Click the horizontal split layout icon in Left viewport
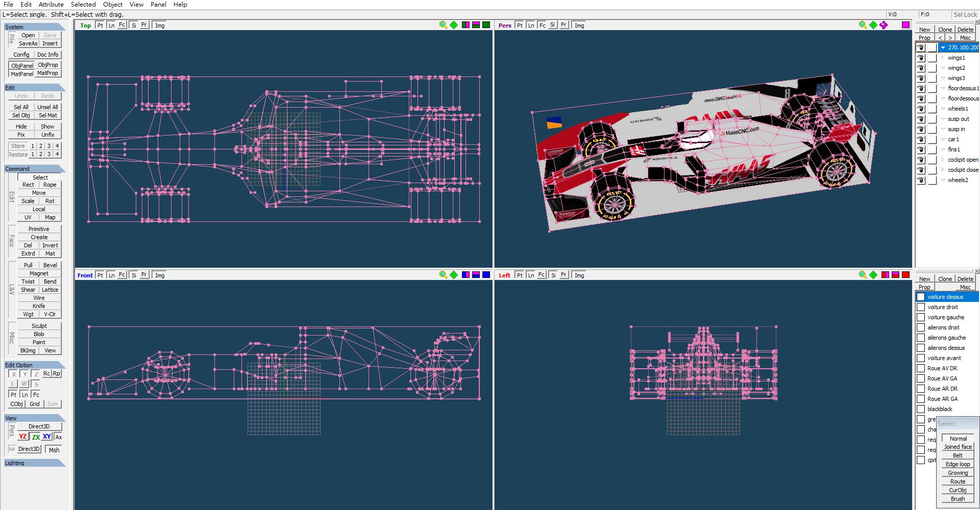This screenshot has height=510, width=980. tap(895, 275)
